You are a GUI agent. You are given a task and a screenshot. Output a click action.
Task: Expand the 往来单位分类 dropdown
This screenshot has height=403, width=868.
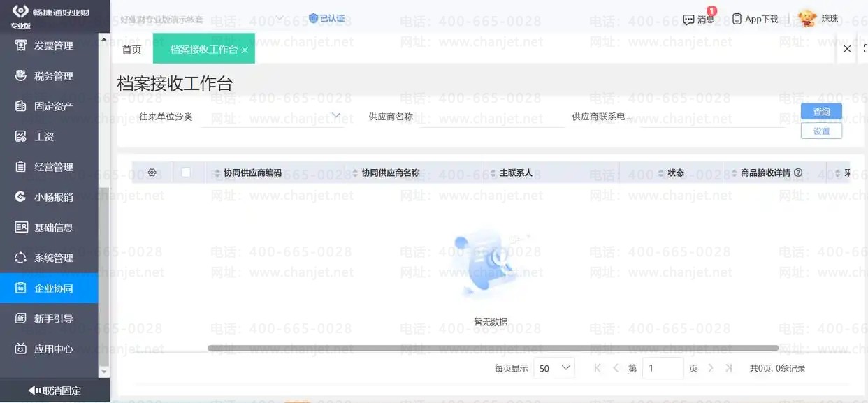pos(273,116)
